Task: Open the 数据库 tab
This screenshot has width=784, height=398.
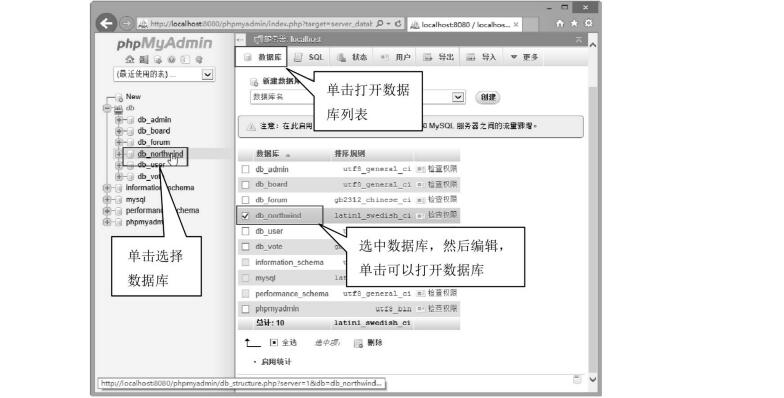Action: 262,58
